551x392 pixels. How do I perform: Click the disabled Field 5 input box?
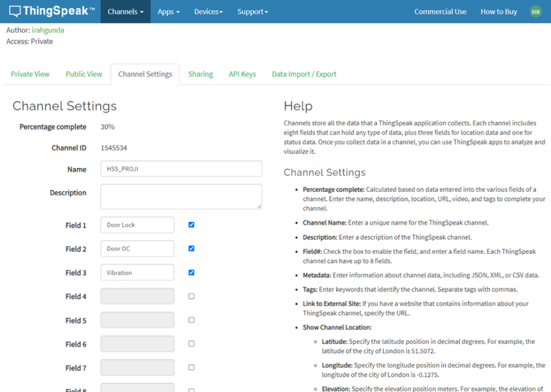137,320
